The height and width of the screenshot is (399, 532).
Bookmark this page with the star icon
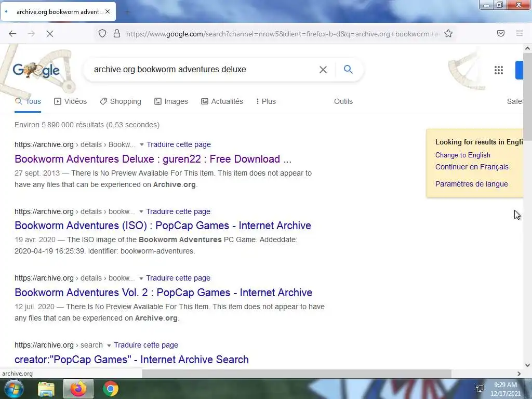tap(448, 34)
